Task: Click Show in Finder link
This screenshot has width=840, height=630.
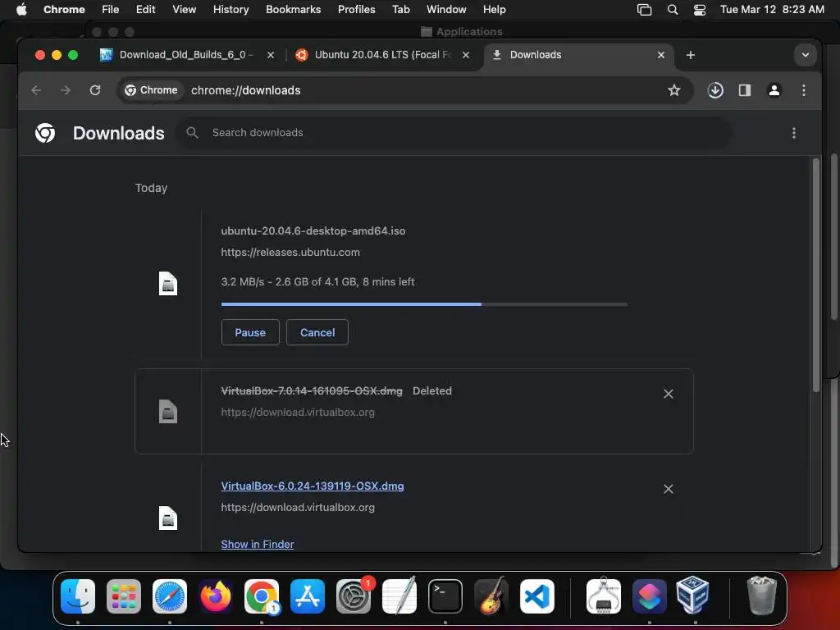Action: (x=257, y=545)
